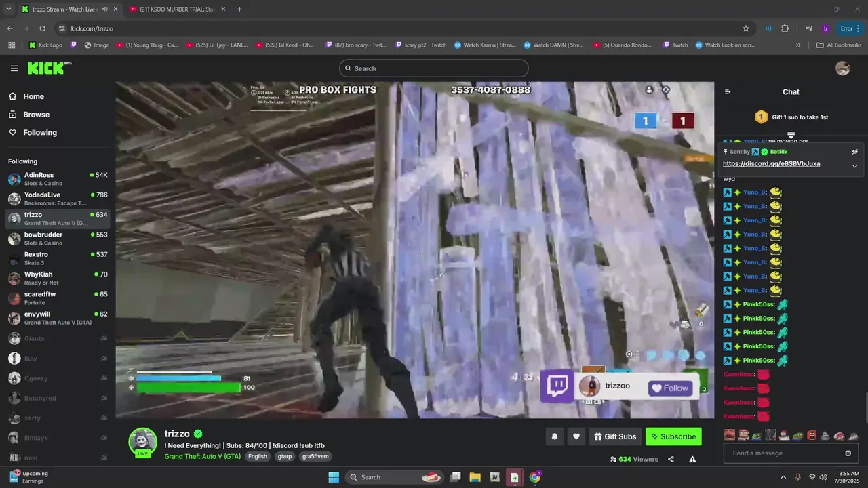Click the gtarp tag
Viewport: 868px width, 488px height.
284,456
